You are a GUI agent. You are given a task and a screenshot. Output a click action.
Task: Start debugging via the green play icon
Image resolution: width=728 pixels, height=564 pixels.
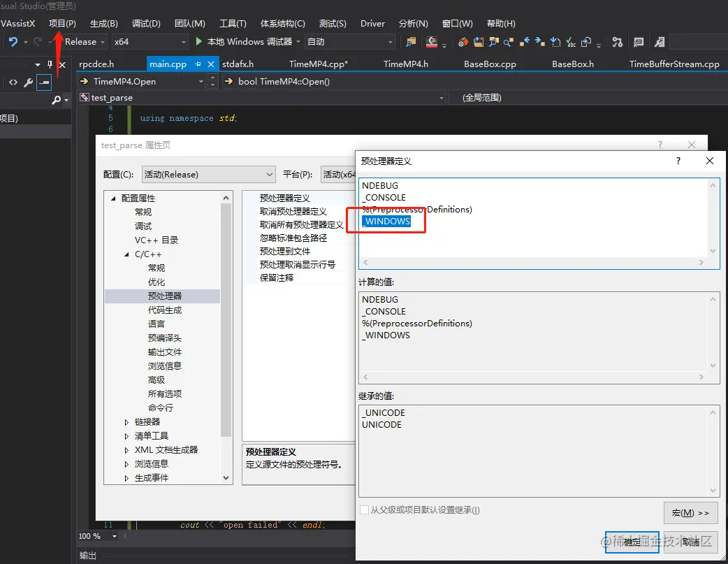(x=200, y=41)
